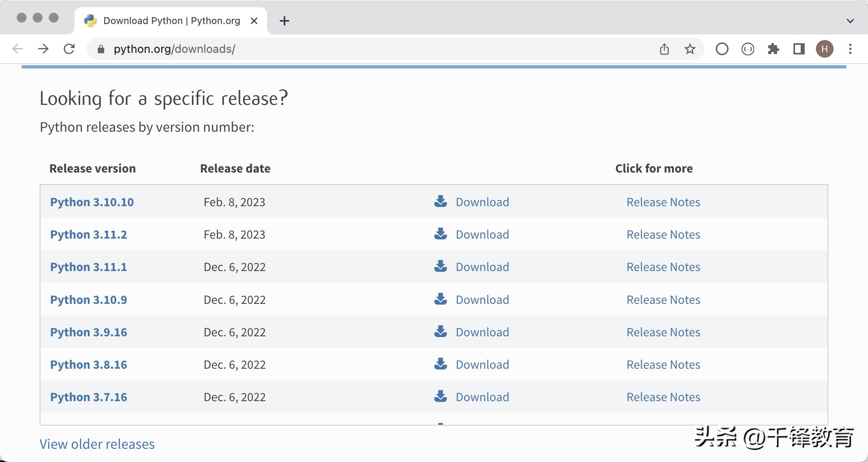Close the Download Python tab

coord(254,21)
